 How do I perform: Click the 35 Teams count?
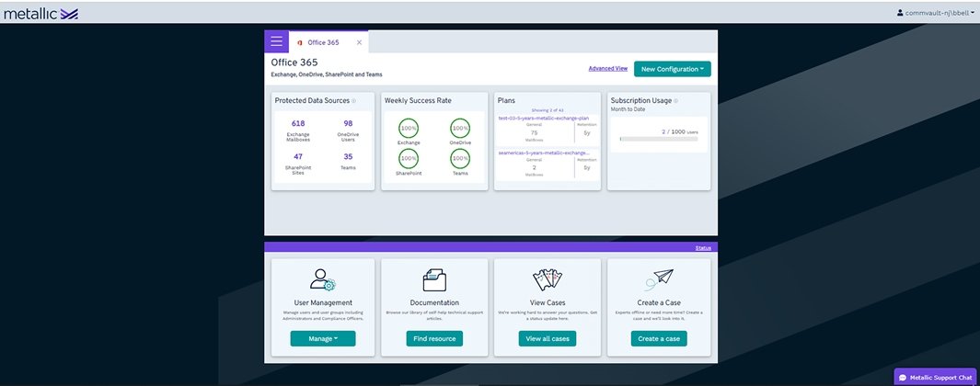tap(348, 157)
